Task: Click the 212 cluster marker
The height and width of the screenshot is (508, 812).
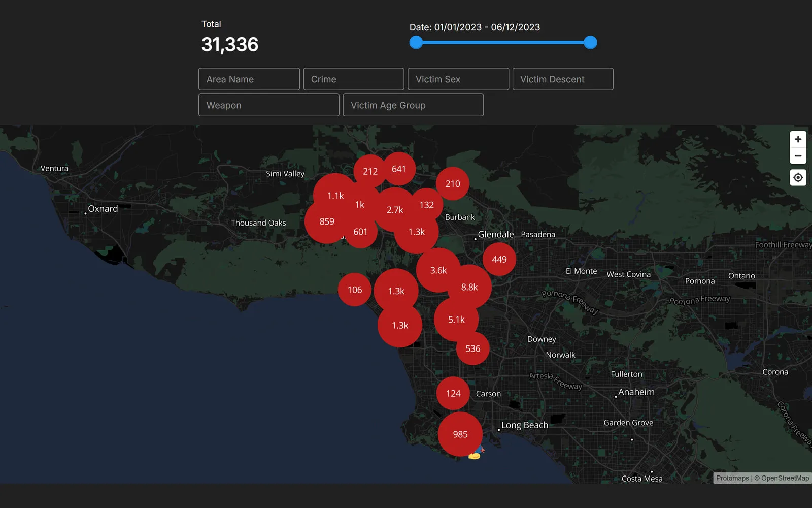Action: coord(370,171)
